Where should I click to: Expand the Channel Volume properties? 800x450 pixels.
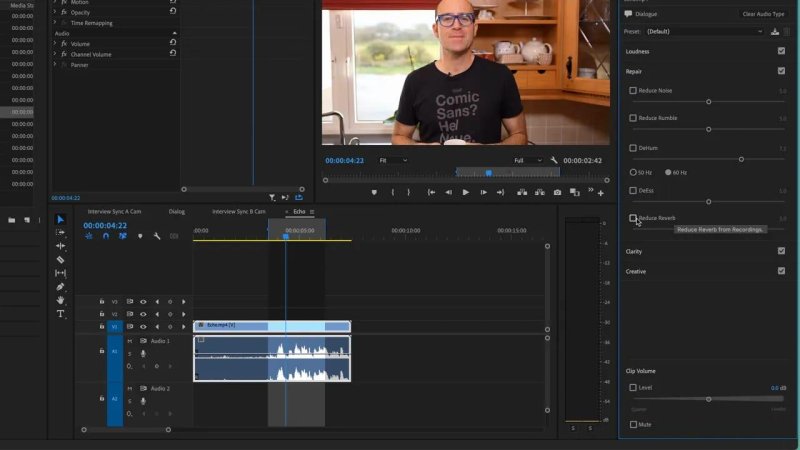pyautogui.click(x=55, y=54)
